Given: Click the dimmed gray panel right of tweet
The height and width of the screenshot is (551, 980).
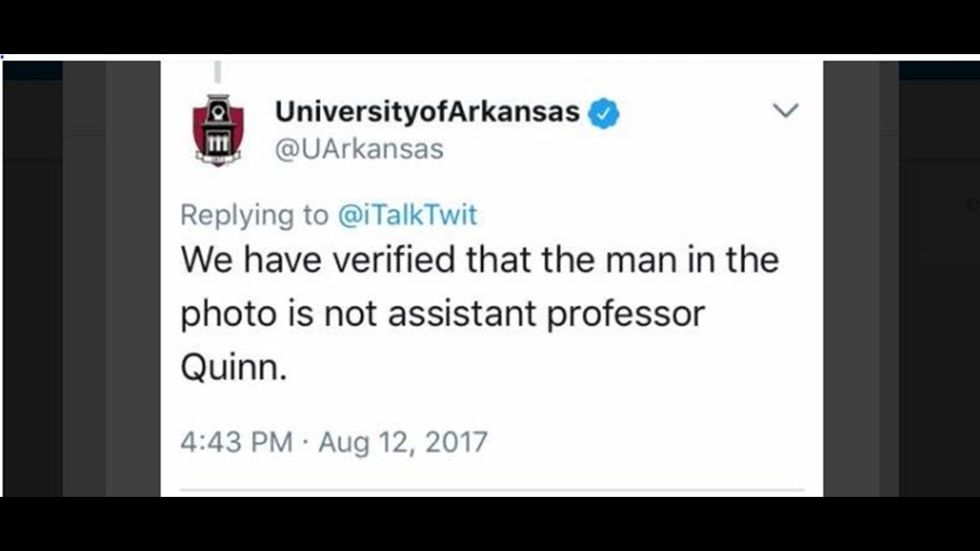Looking at the screenshot, I should (861, 279).
